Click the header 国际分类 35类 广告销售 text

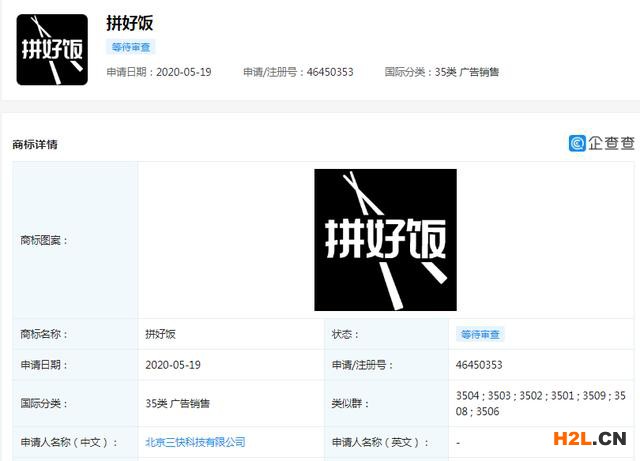[x=466, y=72]
